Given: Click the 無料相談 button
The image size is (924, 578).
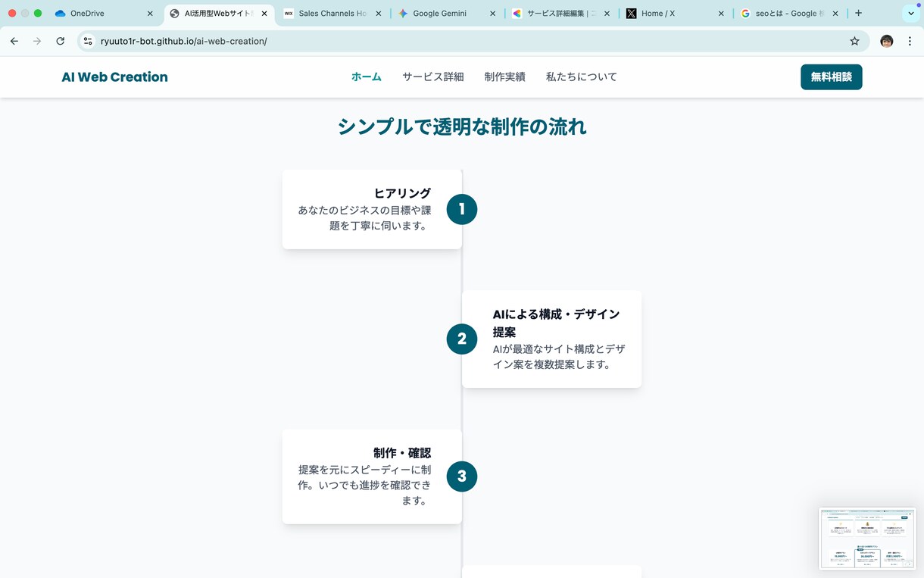Looking at the screenshot, I should pyautogui.click(x=831, y=77).
